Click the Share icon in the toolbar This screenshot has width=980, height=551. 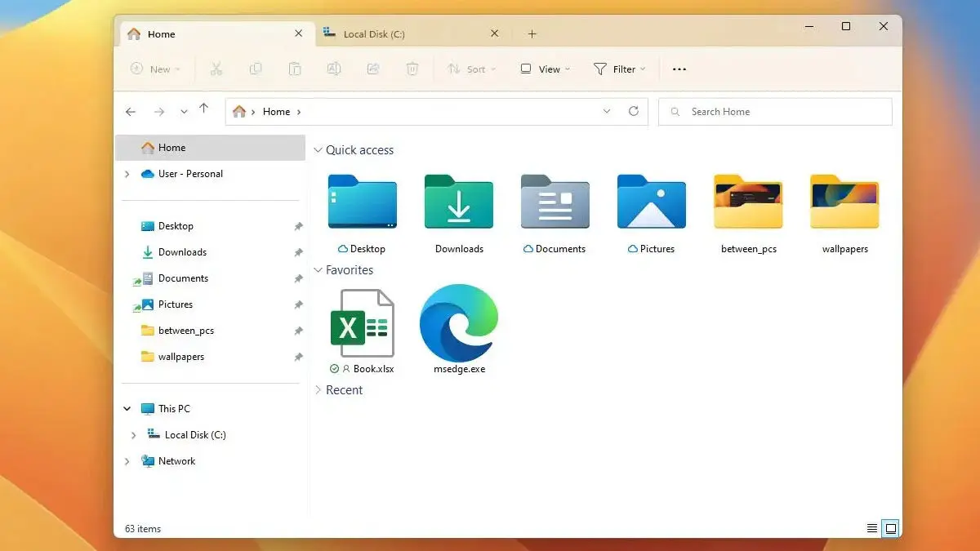pyautogui.click(x=373, y=69)
